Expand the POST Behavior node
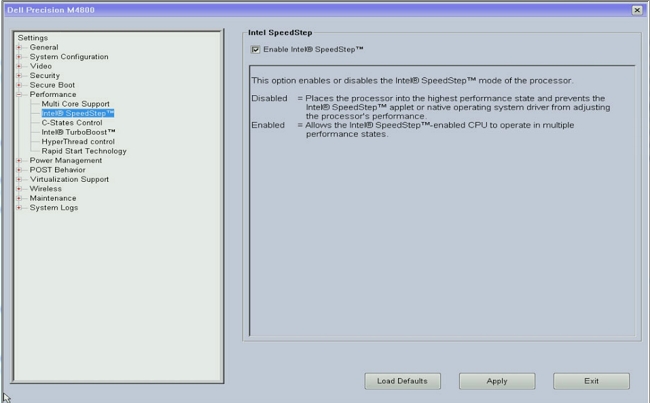The image size is (650, 403). pos(19,170)
